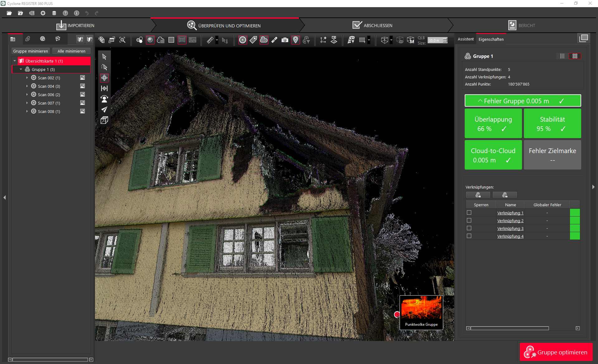Screen dimensions: 598x364
Task: Check the Sperren box for Verknüpfung 1
Action: (469, 212)
